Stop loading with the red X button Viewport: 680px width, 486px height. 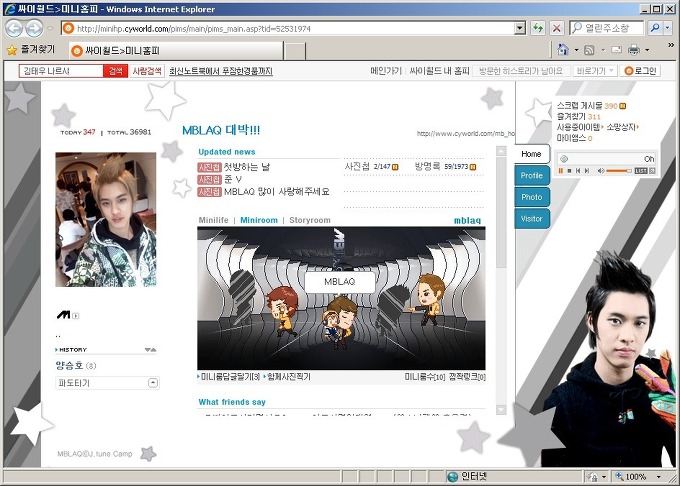click(x=556, y=29)
